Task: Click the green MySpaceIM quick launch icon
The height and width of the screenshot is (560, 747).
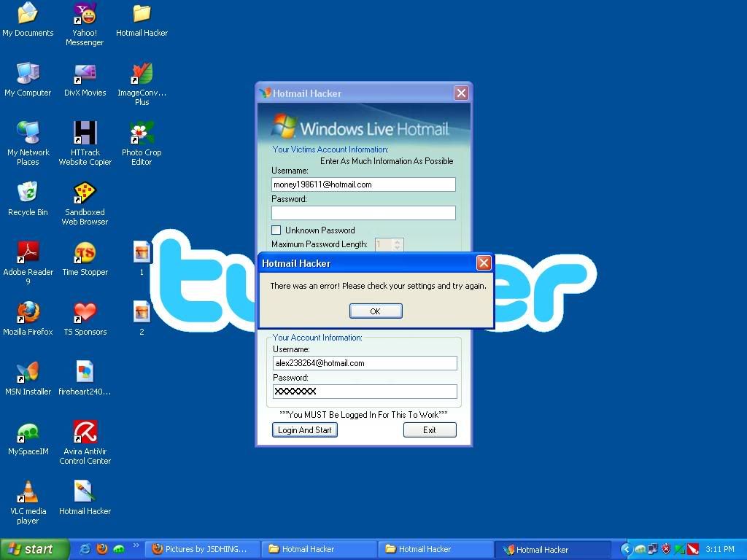Action: [x=119, y=549]
